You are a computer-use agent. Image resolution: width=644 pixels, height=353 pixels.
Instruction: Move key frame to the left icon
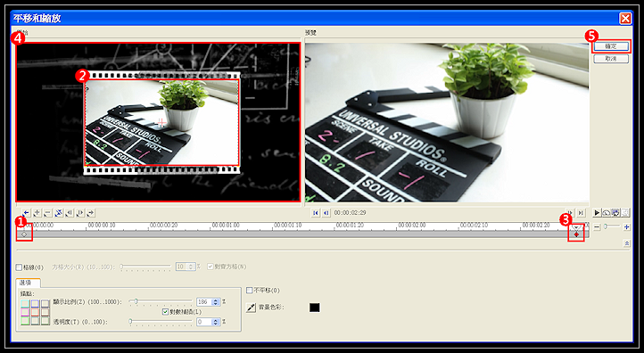70,213
